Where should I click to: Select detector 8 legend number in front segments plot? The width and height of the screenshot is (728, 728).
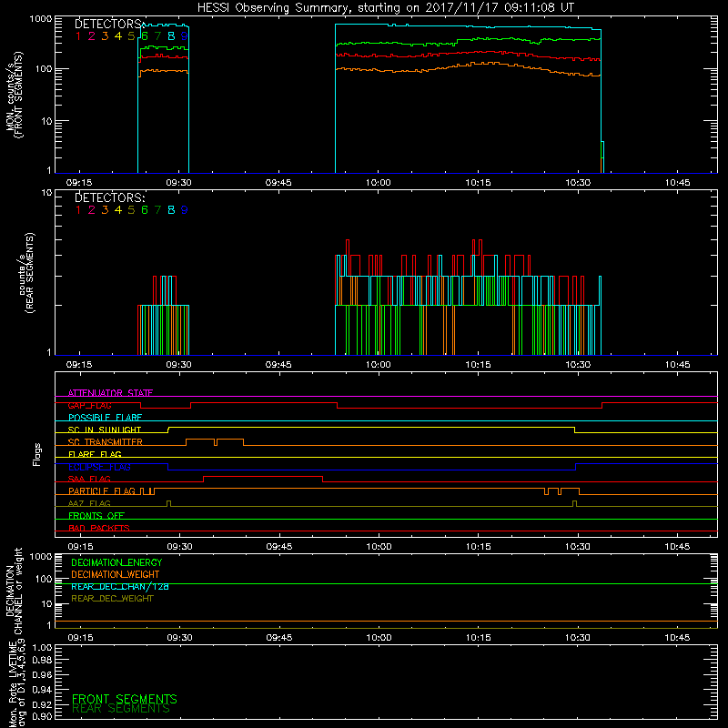(x=171, y=36)
